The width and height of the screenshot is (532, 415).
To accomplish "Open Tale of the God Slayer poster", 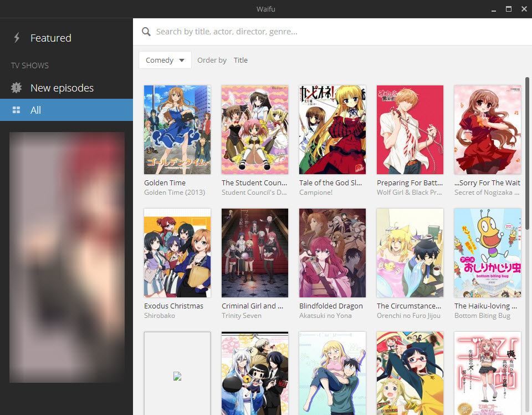I will (x=332, y=130).
